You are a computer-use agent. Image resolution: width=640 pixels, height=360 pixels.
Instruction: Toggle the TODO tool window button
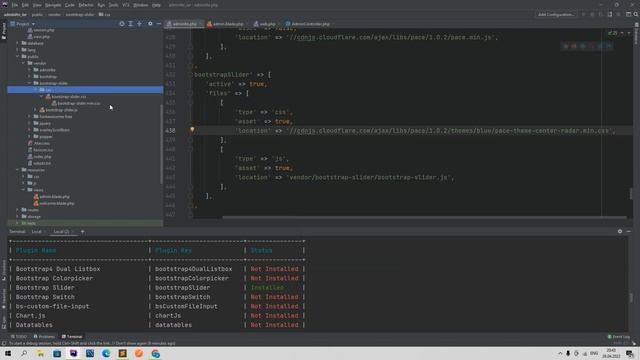(x=19, y=337)
